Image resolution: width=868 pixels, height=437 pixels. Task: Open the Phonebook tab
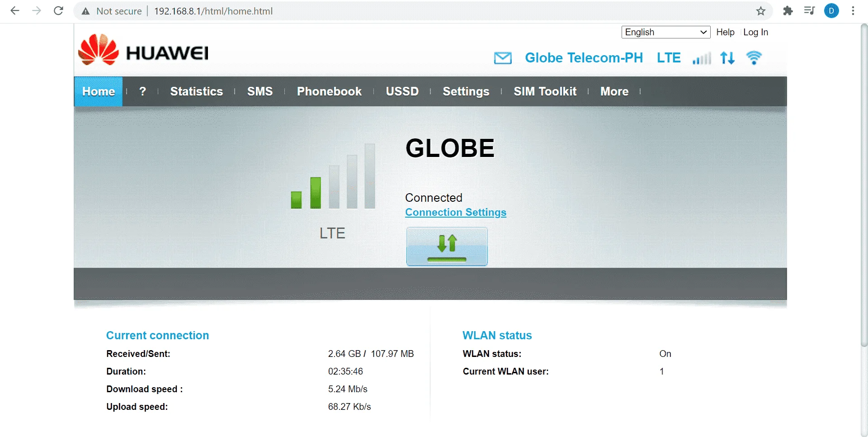[x=329, y=91]
